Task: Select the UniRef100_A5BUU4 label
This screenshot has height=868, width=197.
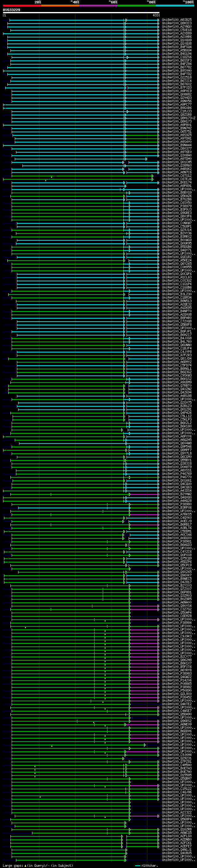Action: tap(177, 50)
